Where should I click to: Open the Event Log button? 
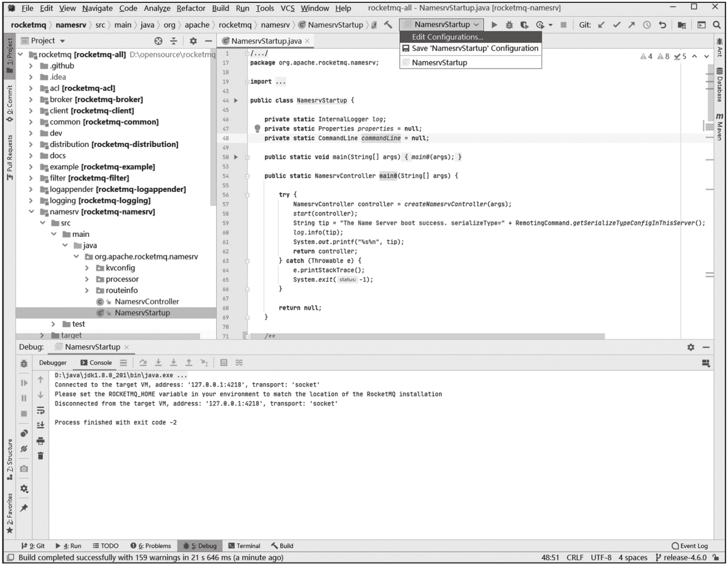click(690, 546)
